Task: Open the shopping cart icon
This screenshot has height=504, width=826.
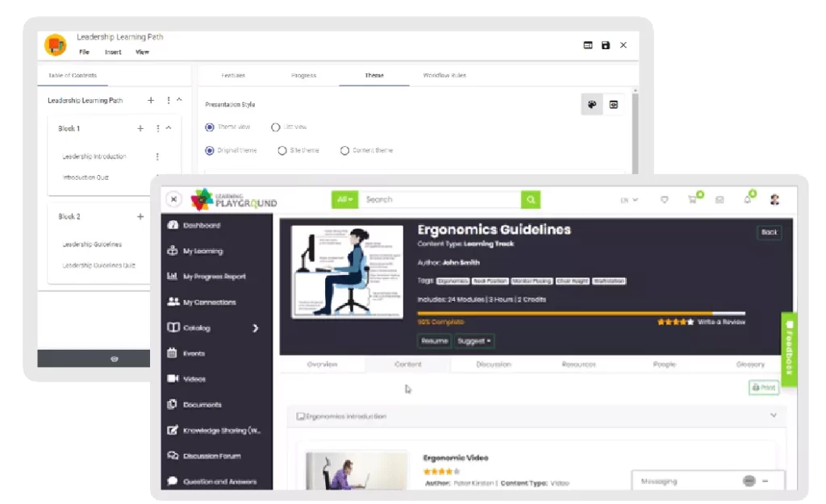Action: [692, 200]
